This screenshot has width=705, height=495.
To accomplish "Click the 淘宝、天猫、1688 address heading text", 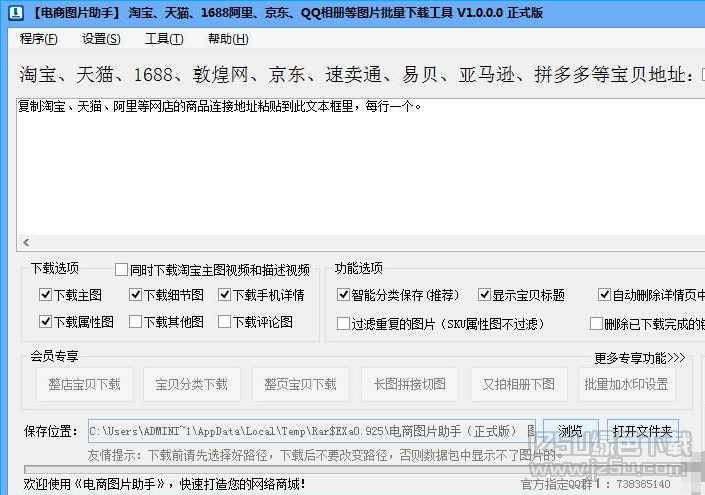I will tap(356, 75).
